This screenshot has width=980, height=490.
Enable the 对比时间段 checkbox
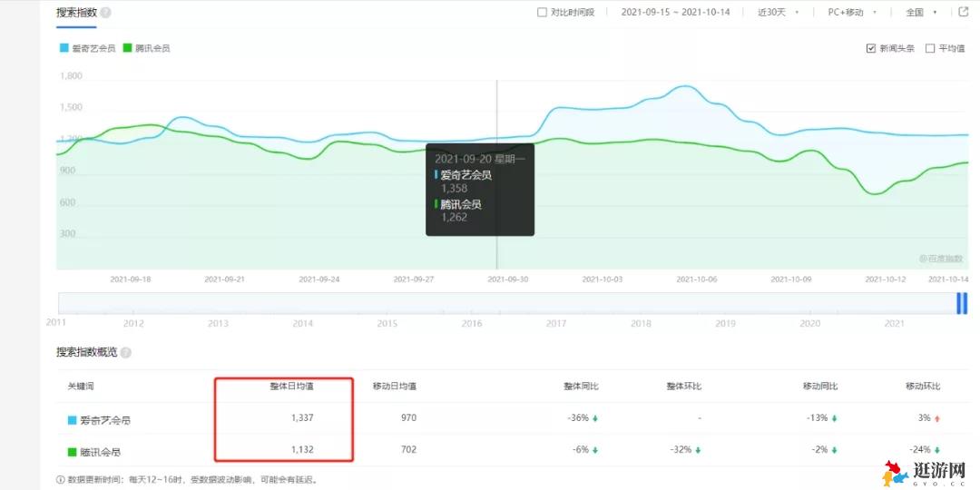543,13
